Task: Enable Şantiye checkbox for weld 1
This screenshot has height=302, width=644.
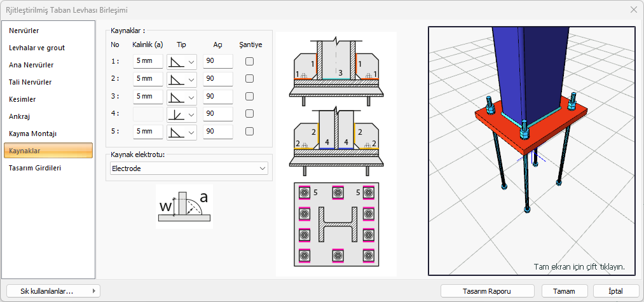Action: pos(250,62)
